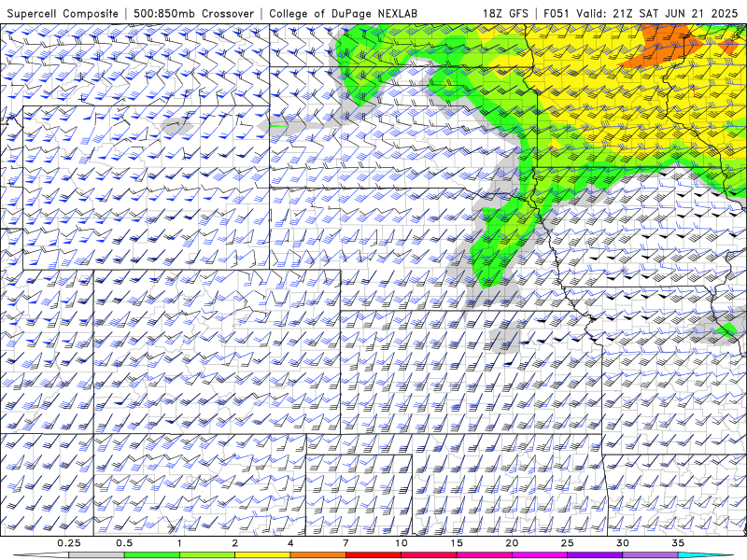The image size is (747, 560).
Task: Select the lime green 1–2 legend segment
Action: coord(207,555)
